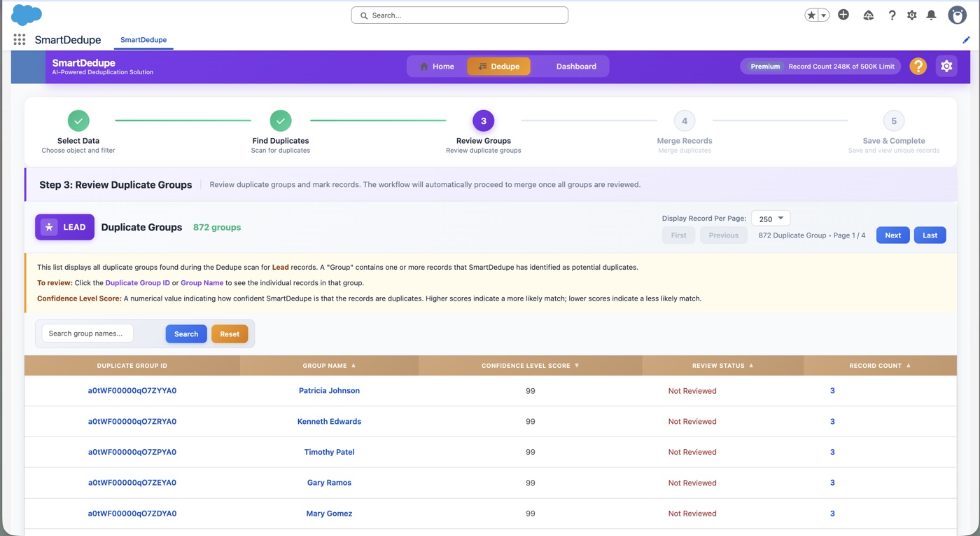Switch to the Dashboard tab
Image resolution: width=980 pixels, height=536 pixels.
pos(575,67)
